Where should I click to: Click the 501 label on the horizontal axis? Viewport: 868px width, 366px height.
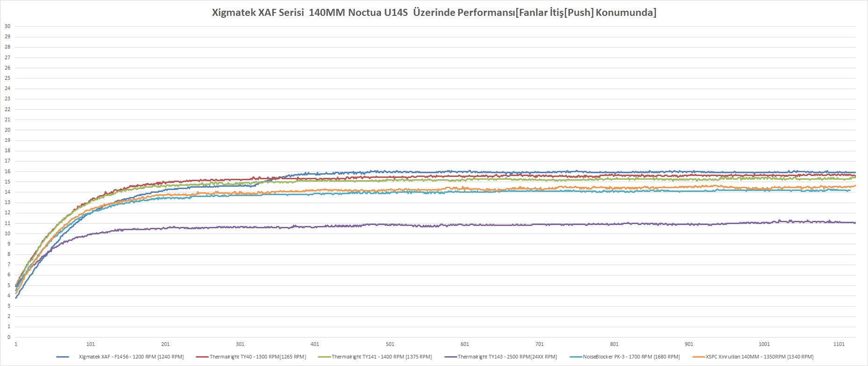pyautogui.click(x=390, y=345)
